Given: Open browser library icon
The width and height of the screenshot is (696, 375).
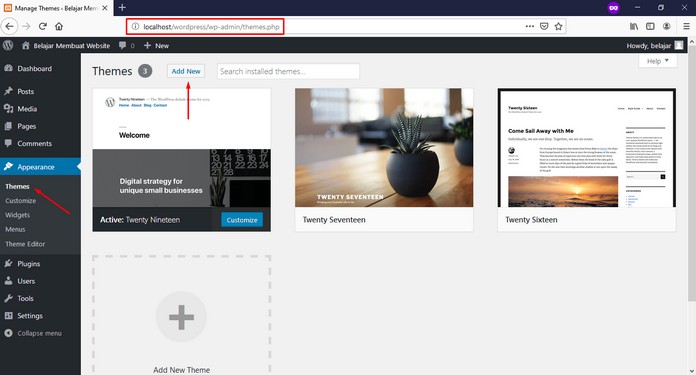Looking at the screenshot, I should [634, 26].
